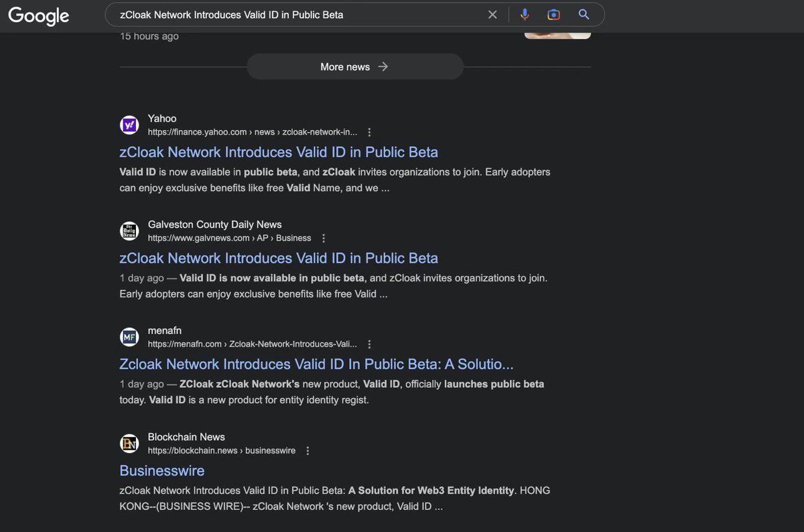The image size is (804, 532).
Task: Click Galveston County Daily News site name
Action: click(x=214, y=224)
